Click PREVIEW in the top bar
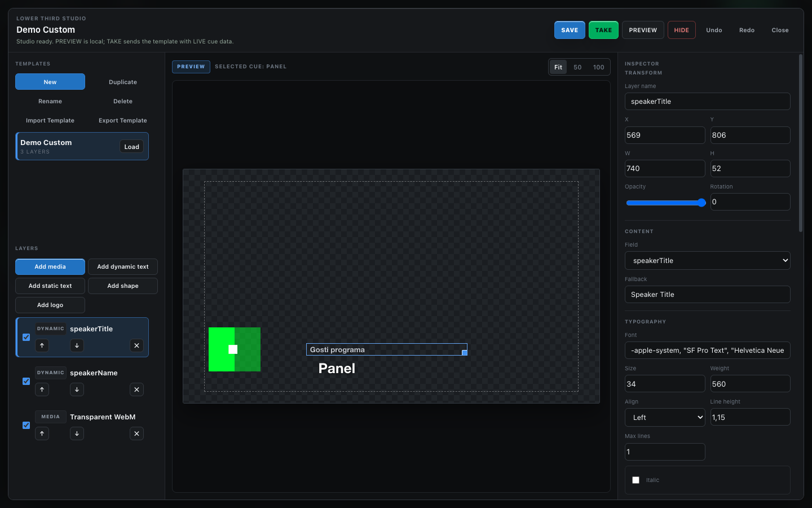812x508 pixels. (x=643, y=30)
